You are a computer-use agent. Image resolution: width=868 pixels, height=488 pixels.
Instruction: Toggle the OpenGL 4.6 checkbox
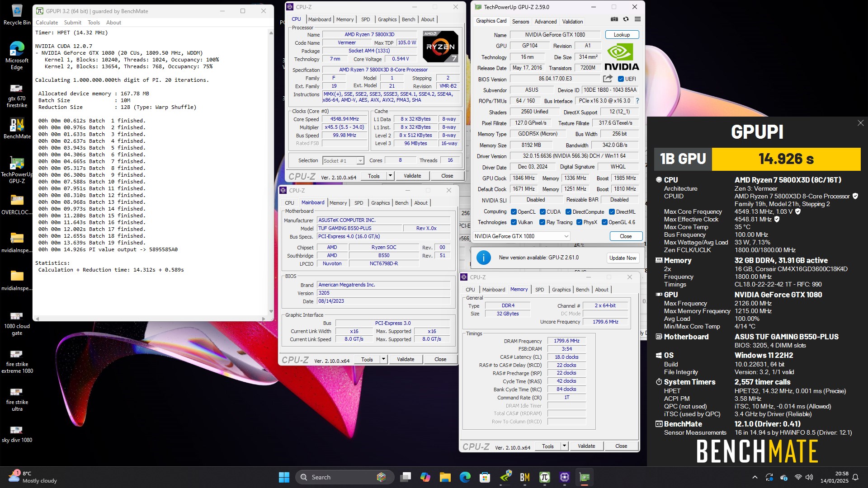tap(604, 222)
